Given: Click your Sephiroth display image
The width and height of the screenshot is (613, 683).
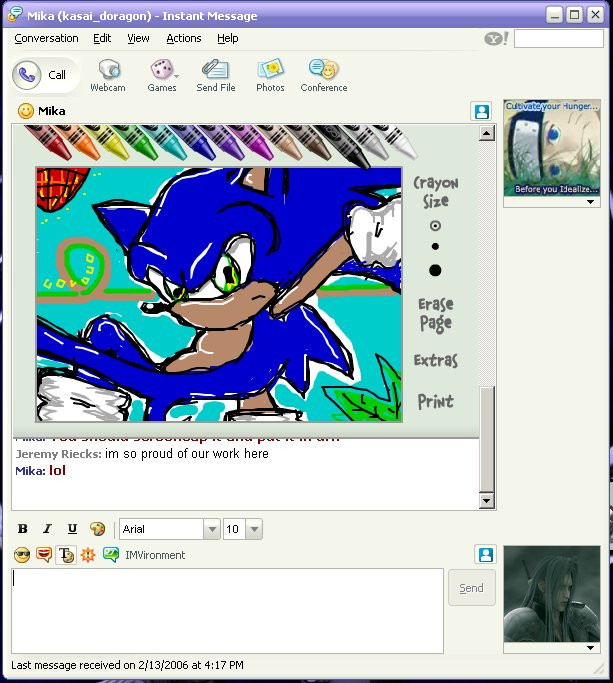Looking at the screenshot, I should tap(552, 594).
